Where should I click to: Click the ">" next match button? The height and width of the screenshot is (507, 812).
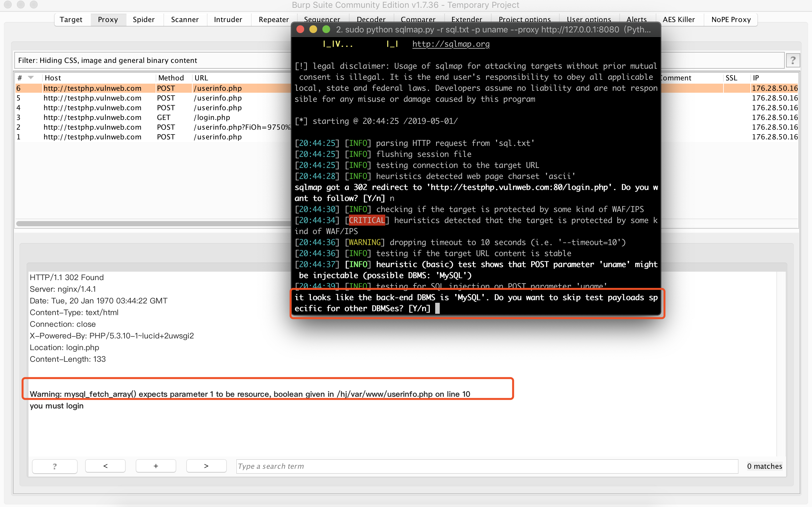point(206,466)
